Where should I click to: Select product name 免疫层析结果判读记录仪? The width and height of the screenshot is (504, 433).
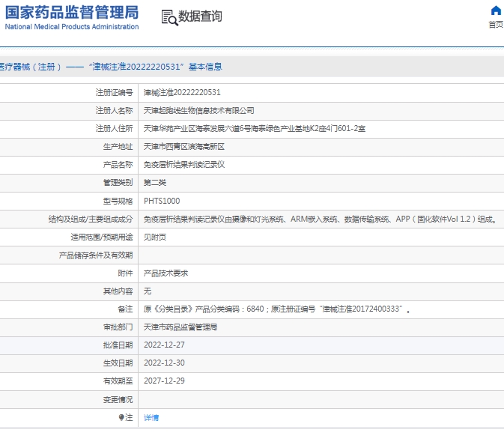pyautogui.click(x=184, y=165)
